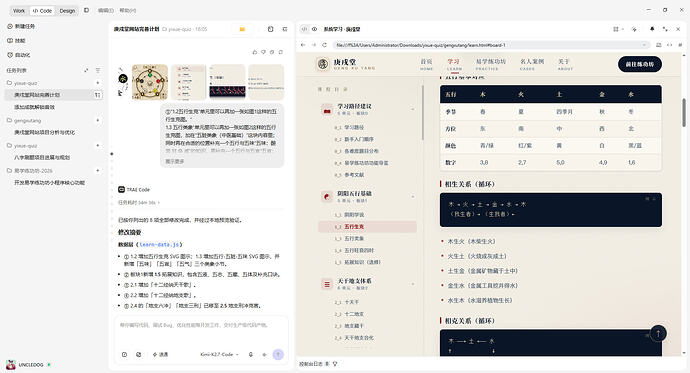Expand the first yixue-quiz folder
The image size is (690, 373).
22,83
